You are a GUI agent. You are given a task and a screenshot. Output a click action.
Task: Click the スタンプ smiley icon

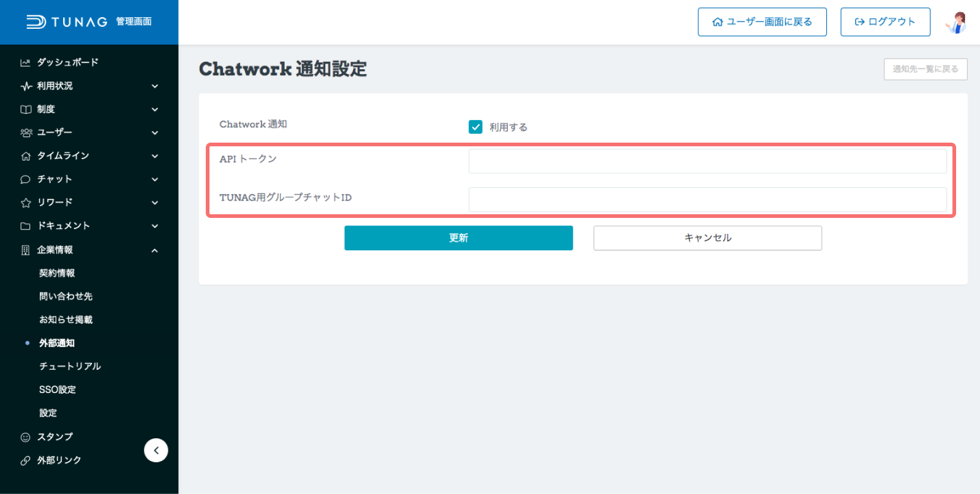(25, 437)
